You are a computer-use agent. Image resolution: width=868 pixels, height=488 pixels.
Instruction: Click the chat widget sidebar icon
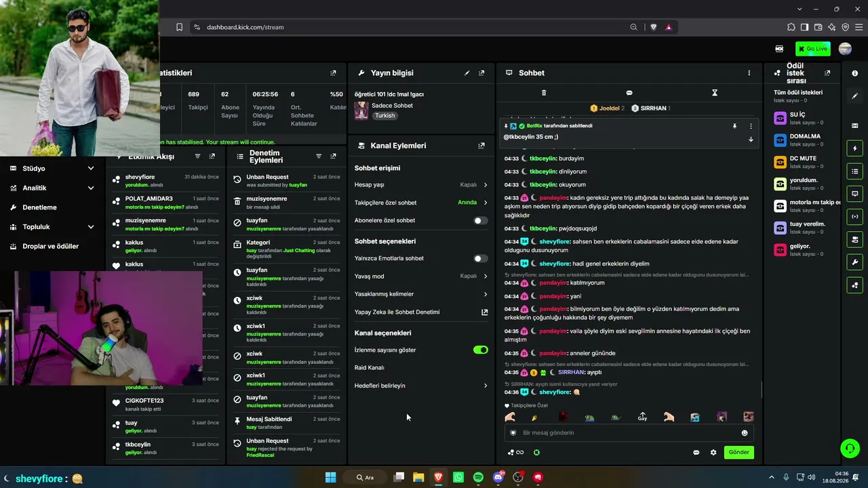pyautogui.click(x=854, y=194)
